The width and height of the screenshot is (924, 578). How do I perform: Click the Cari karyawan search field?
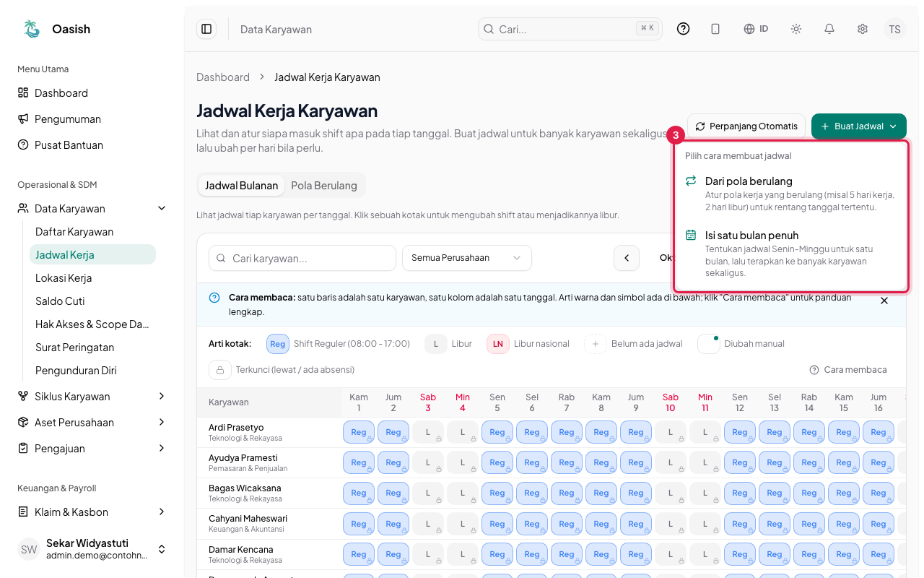point(302,258)
